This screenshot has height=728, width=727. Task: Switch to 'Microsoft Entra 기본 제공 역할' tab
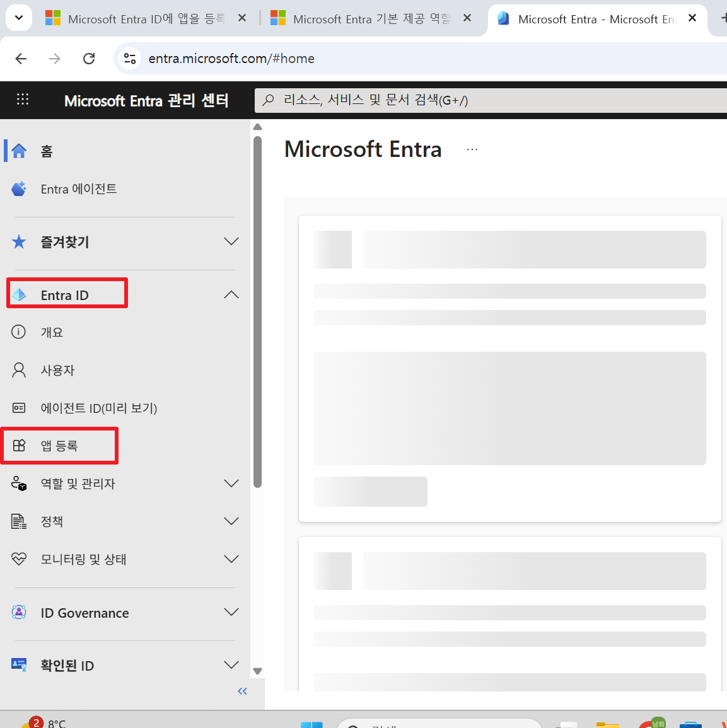pos(371,19)
